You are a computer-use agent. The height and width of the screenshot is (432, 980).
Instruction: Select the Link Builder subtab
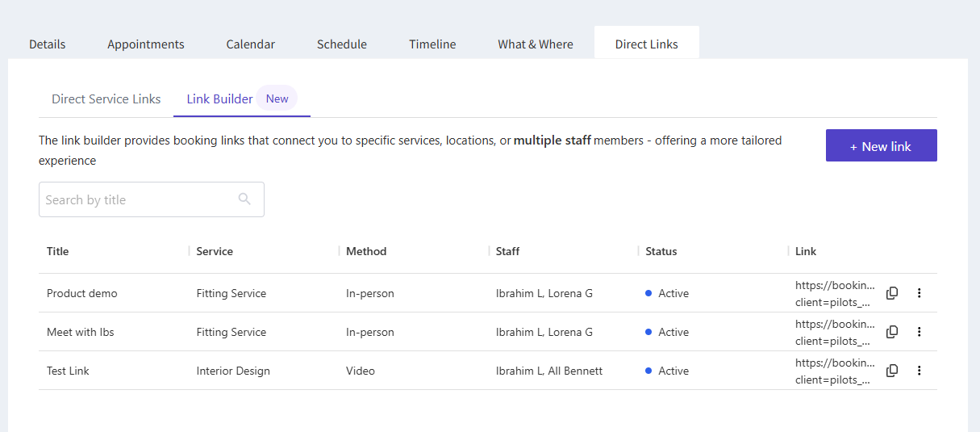(x=220, y=99)
